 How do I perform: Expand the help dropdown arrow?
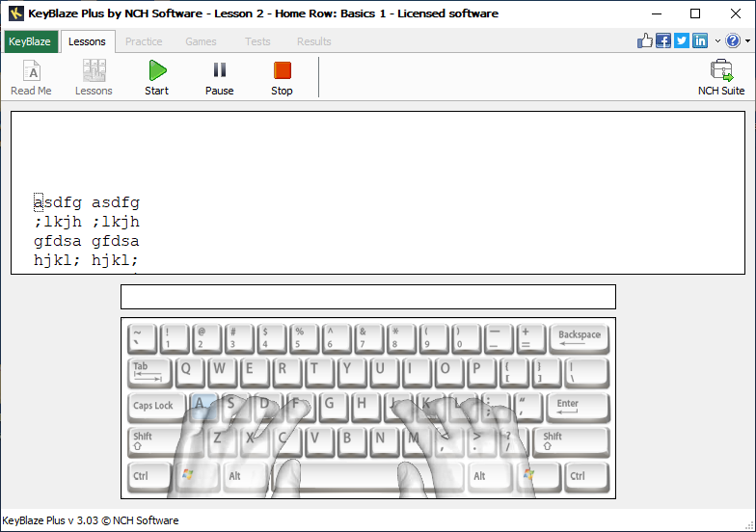(748, 41)
